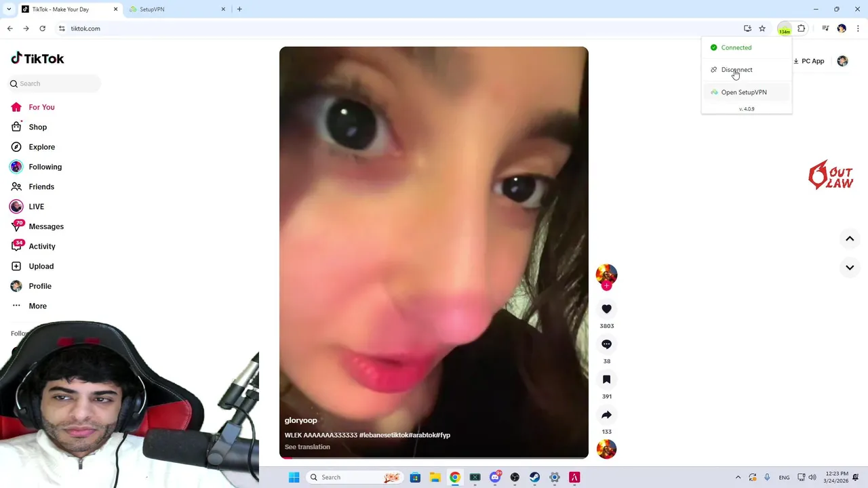Open a new browser tab
This screenshot has width=868, height=488.
click(x=239, y=9)
